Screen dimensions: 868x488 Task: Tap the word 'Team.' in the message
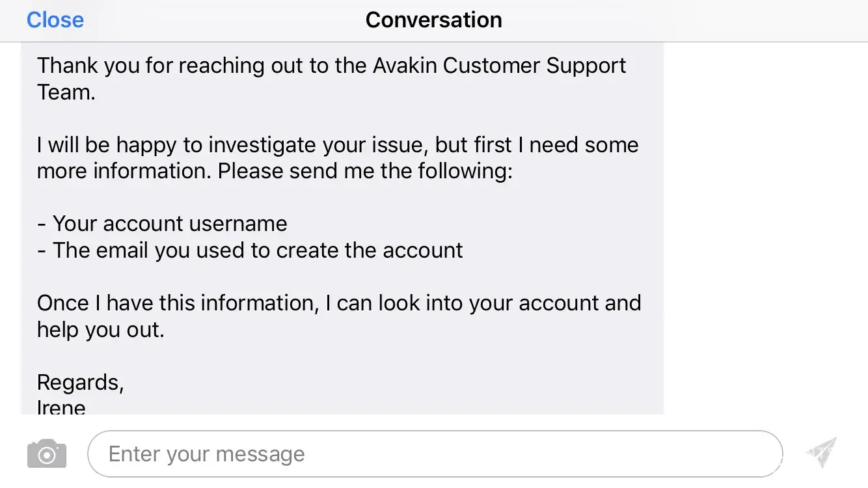point(66,92)
